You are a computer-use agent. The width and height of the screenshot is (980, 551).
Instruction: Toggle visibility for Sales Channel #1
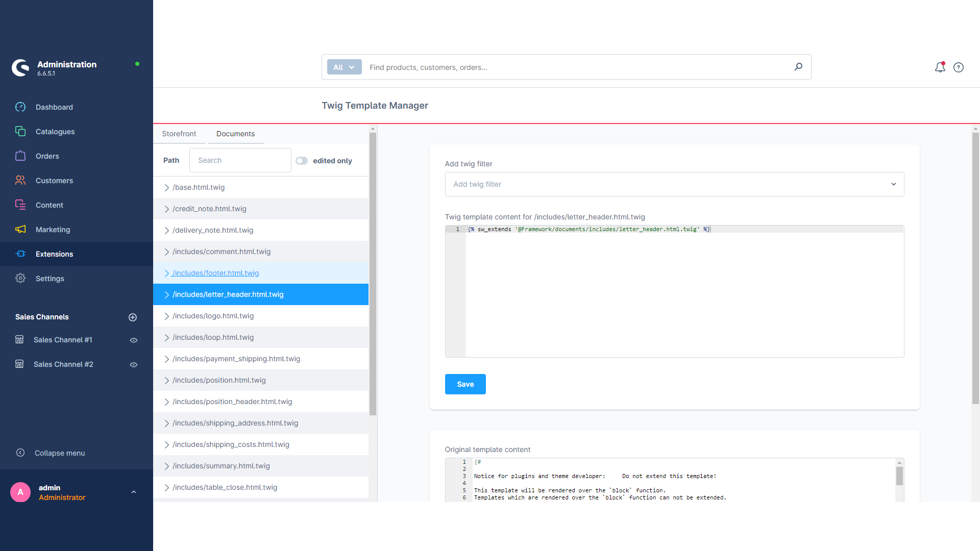[x=133, y=340]
